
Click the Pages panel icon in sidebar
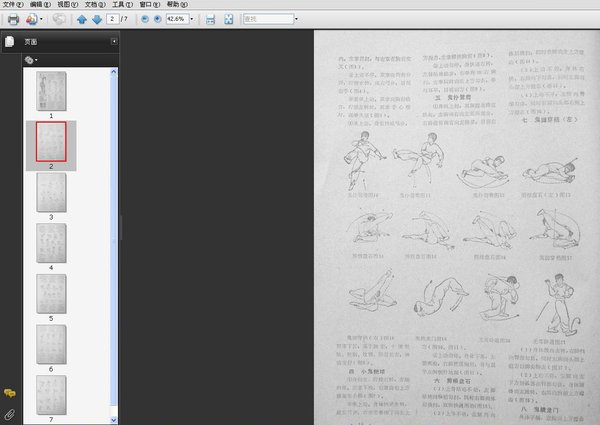pyautogui.click(x=10, y=41)
